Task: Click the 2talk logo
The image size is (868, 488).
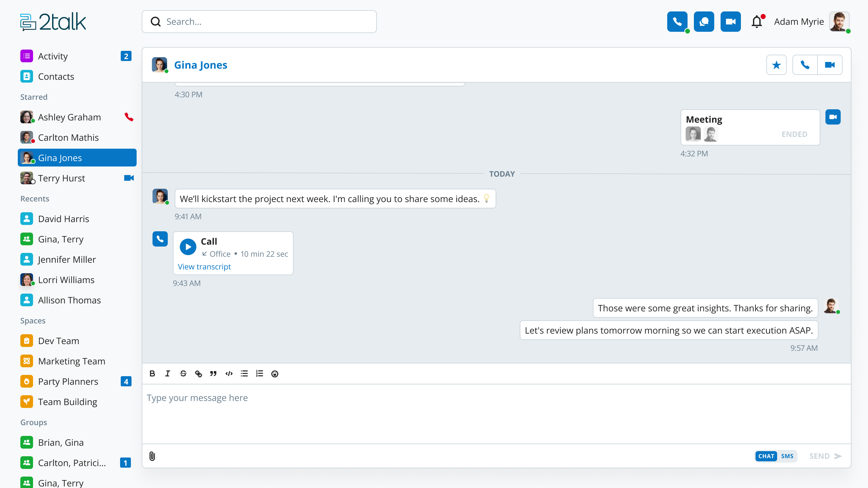Action: click(x=53, y=22)
